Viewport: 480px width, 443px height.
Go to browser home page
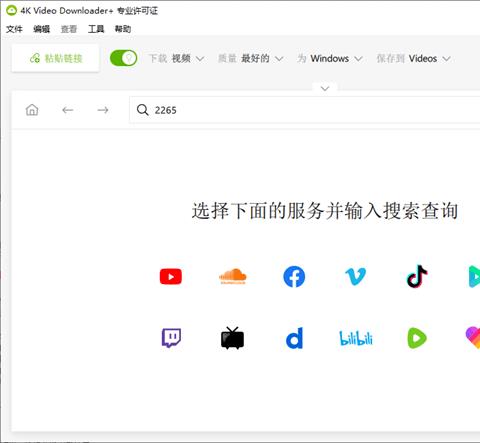pos(32,110)
